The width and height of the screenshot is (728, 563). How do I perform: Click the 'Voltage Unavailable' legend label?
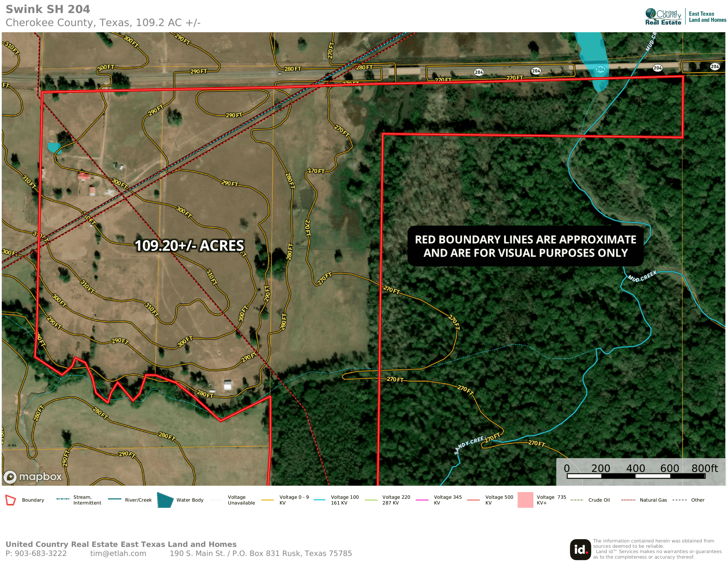coord(241,500)
